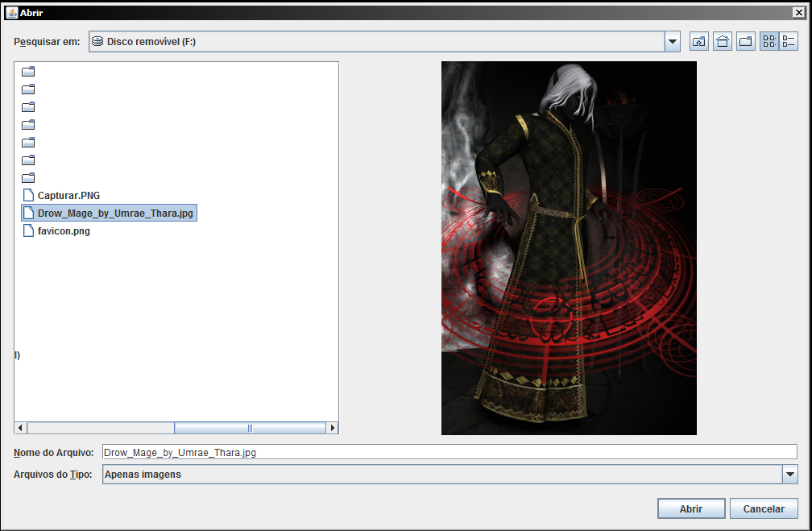Image resolution: width=812 pixels, height=531 pixels.
Task: Click the horizontal scrollbar left arrow
Action: (x=21, y=428)
